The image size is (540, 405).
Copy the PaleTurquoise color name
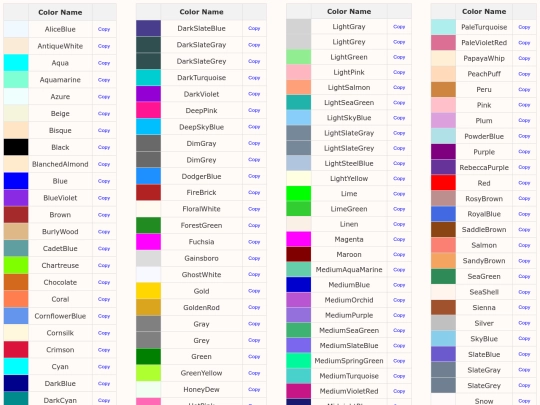pyautogui.click(x=524, y=27)
